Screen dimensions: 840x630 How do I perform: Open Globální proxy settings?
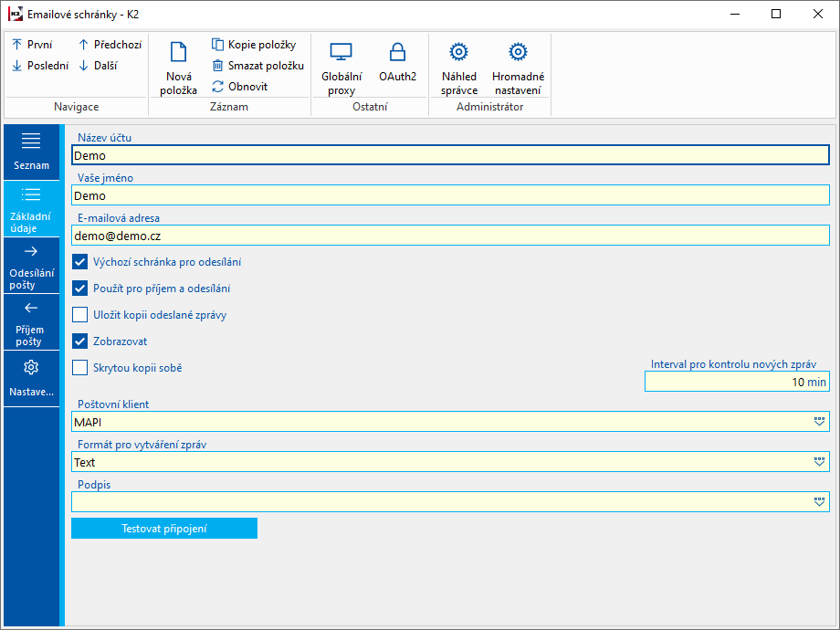[341, 52]
